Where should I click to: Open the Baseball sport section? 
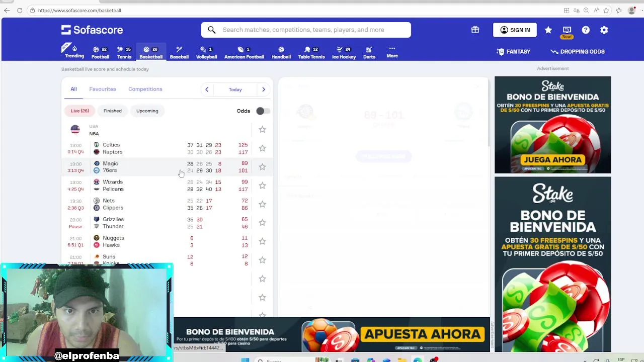(x=179, y=52)
